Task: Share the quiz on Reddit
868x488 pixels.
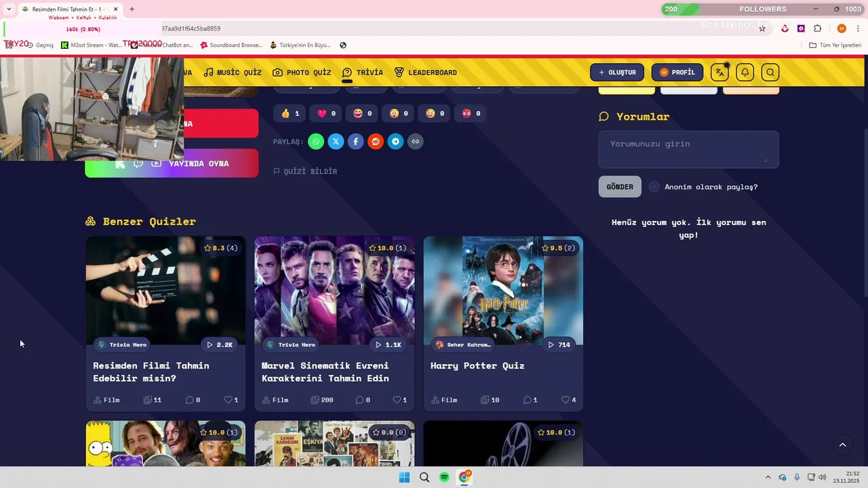Action: coord(376,142)
